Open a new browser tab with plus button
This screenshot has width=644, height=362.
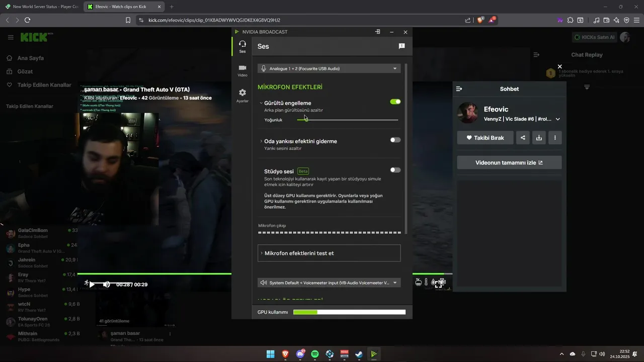(x=172, y=7)
